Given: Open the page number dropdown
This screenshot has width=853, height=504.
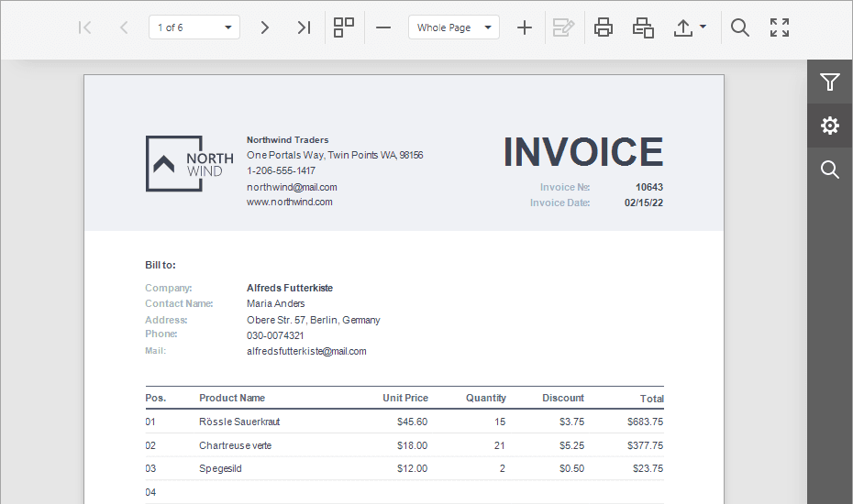Looking at the screenshot, I should pyautogui.click(x=228, y=27).
